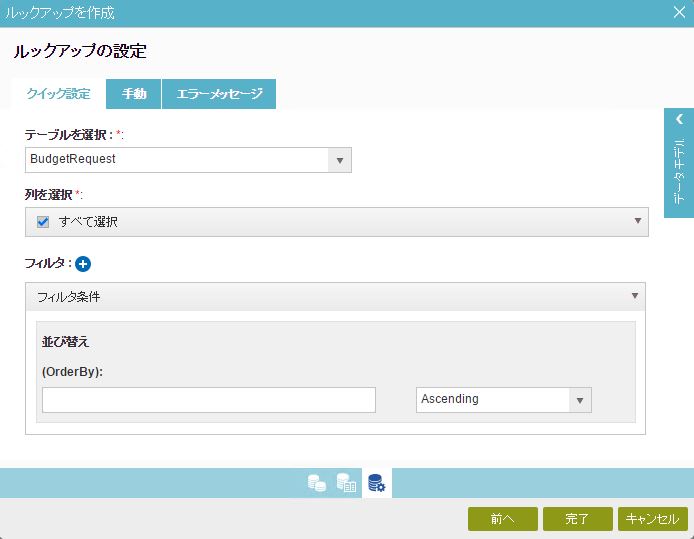Collapse the フィルタ条件 section
The width and height of the screenshot is (694, 539).
click(x=635, y=296)
